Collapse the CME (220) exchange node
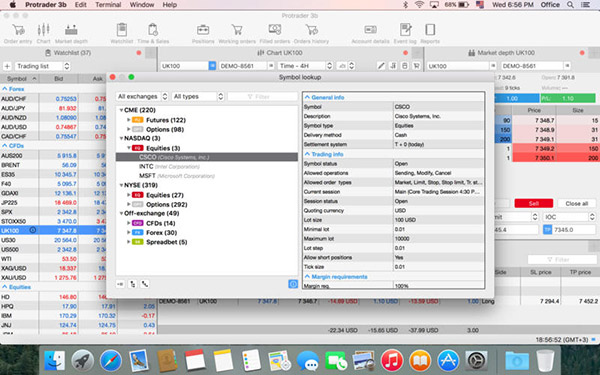Viewport: 600px width, 375px height. pos(121,110)
